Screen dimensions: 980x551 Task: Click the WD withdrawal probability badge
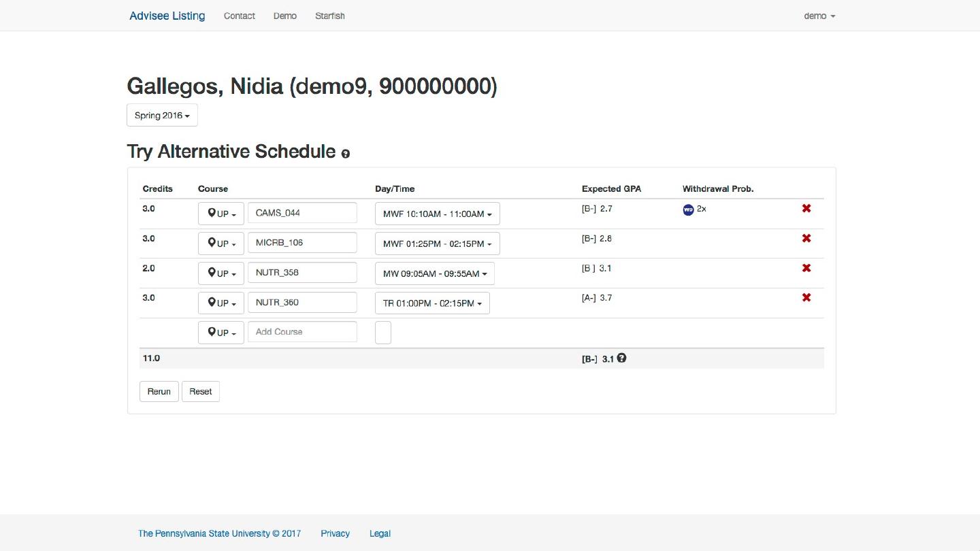tap(688, 210)
